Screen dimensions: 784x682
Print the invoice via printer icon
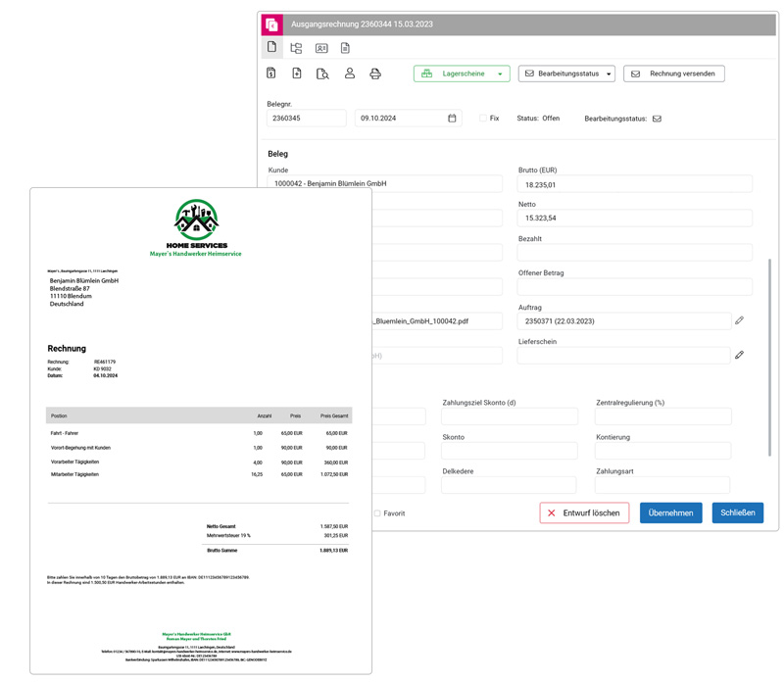[x=375, y=73]
